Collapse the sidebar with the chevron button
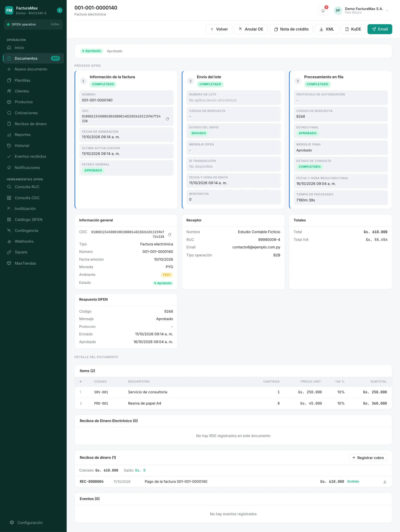The image size is (400, 532). click(59, 10)
